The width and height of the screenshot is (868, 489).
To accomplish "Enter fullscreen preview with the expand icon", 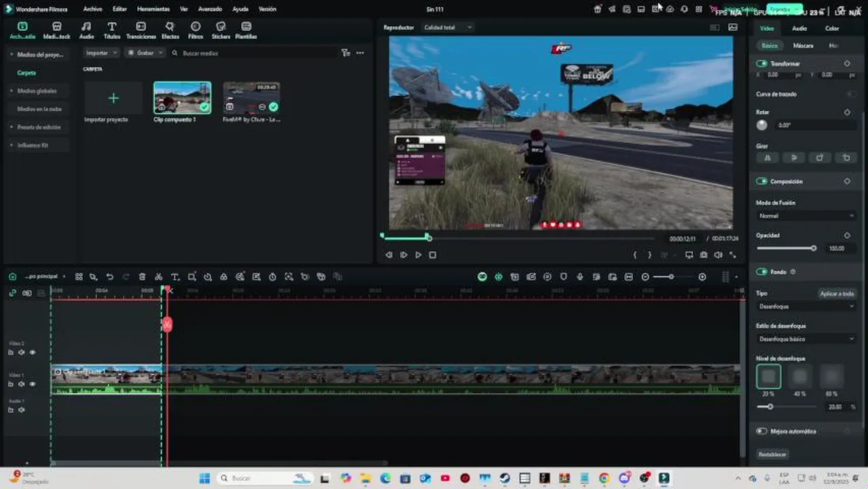I will point(733,255).
